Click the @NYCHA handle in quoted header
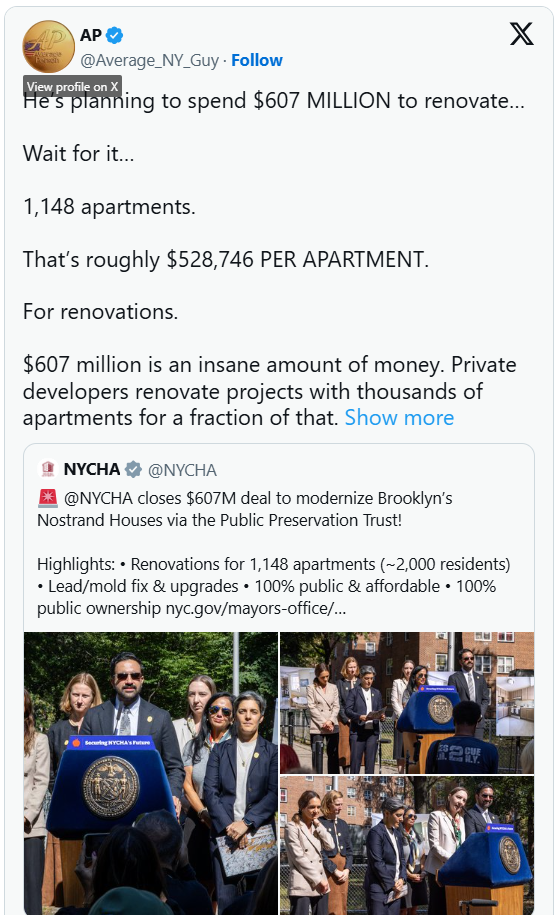The height and width of the screenshot is (915, 557). click(x=182, y=470)
